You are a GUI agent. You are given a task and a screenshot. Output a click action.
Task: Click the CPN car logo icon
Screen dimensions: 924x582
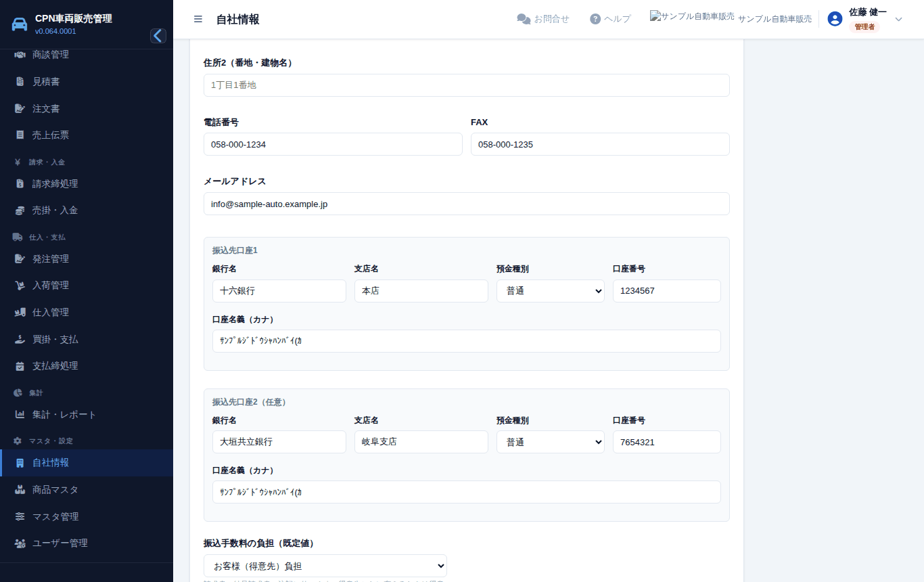[20, 25]
